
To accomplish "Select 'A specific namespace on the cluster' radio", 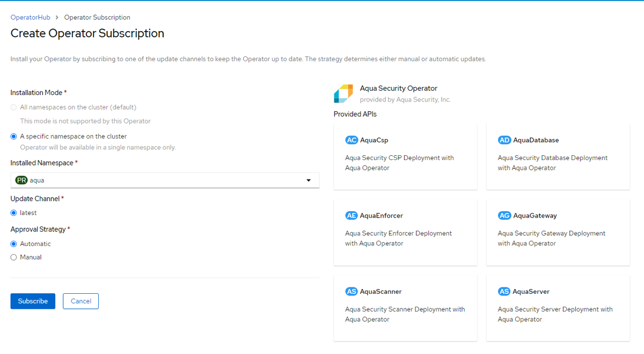I will 14,136.
